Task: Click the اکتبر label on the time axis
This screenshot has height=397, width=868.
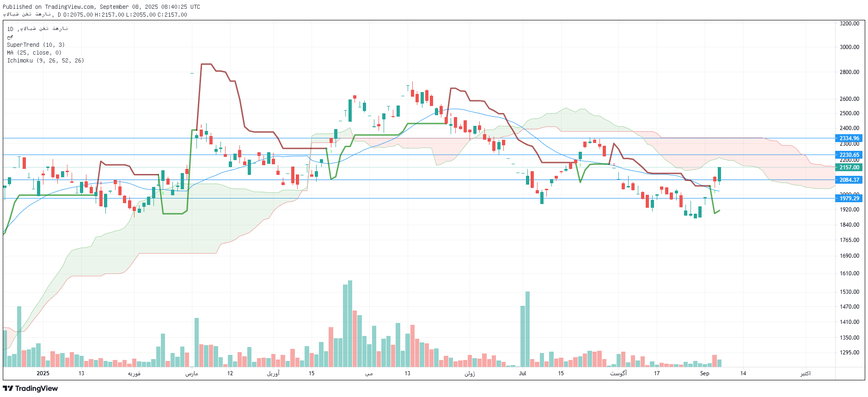Action: [x=805, y=373]
